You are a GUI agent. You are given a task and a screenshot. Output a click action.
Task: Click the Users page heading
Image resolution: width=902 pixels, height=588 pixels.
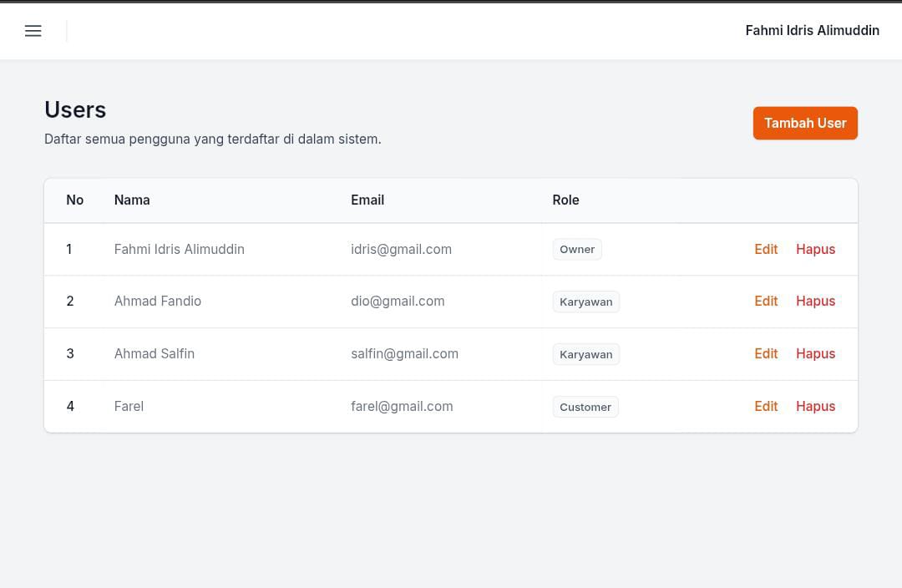pos(75,110)
